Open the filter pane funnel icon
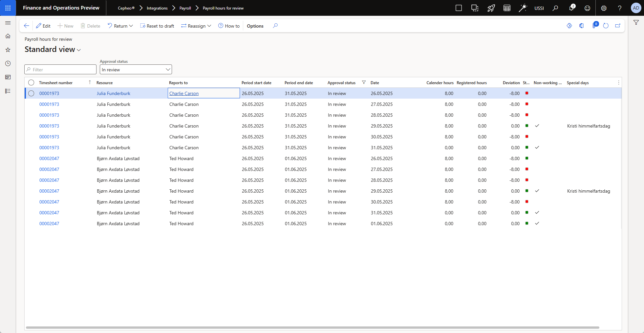This screenshot has width=644, height=333. click(x=636, y=23)
